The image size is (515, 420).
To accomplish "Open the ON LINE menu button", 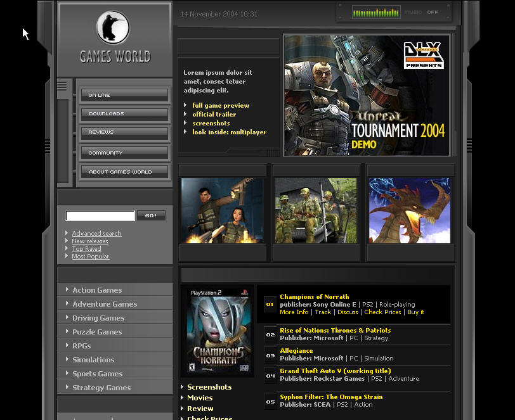I will click(x=124, y=95).
